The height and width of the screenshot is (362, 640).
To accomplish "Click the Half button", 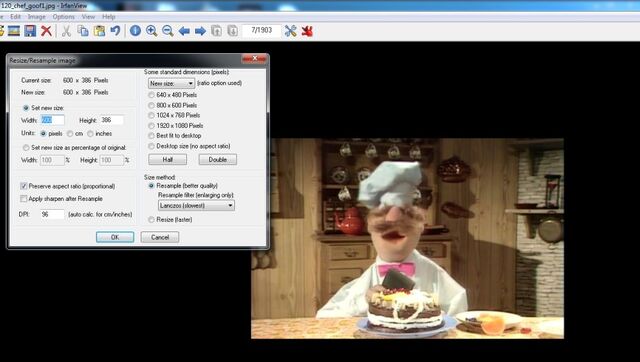I will tap(168, 160).
